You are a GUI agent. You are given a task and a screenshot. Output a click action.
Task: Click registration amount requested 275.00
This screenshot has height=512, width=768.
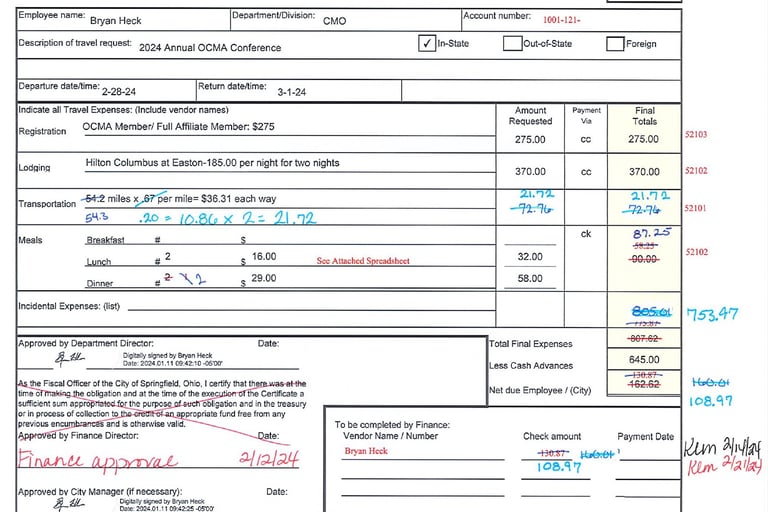click(x=530, y=140)
